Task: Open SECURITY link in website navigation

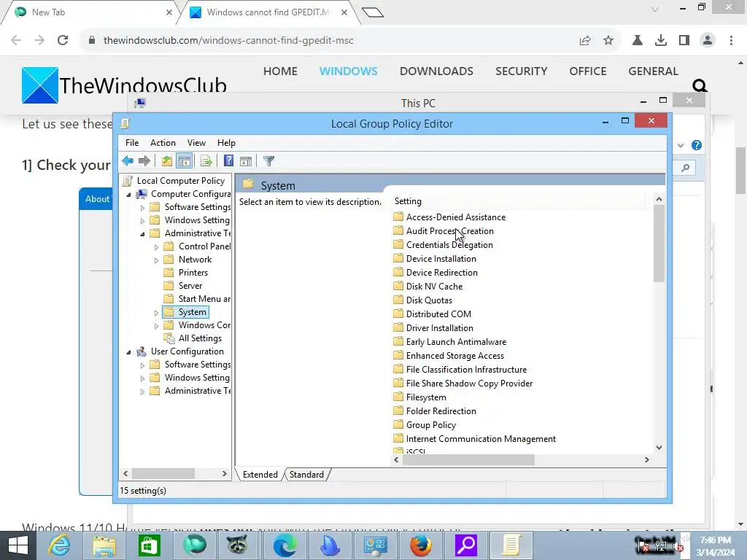Action: pyautogui.click(x=521, y=71)
